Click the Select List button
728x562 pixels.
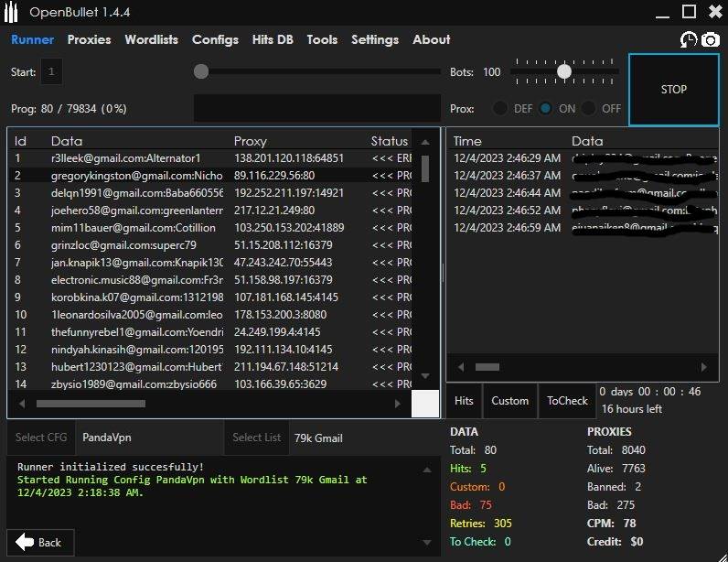(x=257, y=438)
